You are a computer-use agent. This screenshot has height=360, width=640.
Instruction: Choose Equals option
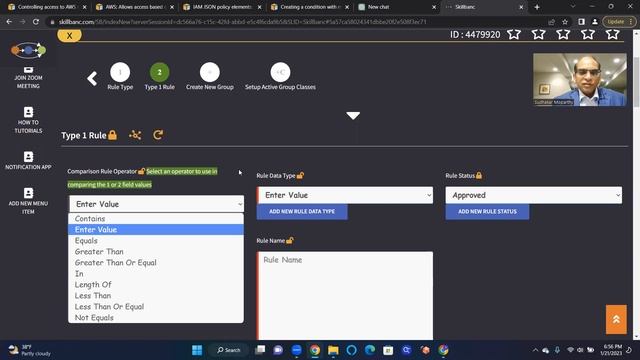coord(156,241)
